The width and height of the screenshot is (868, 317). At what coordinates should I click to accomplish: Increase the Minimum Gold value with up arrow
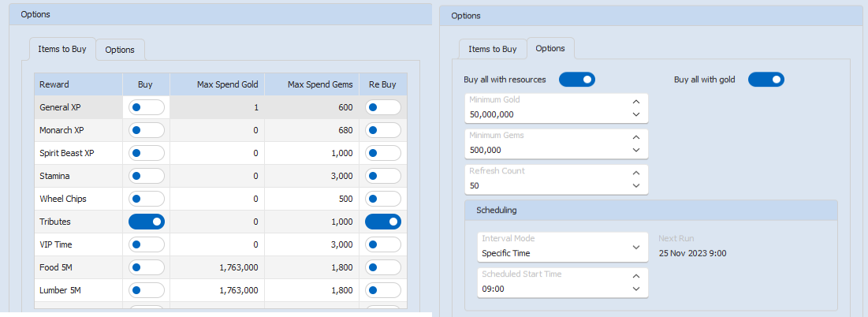coord(636,102)
